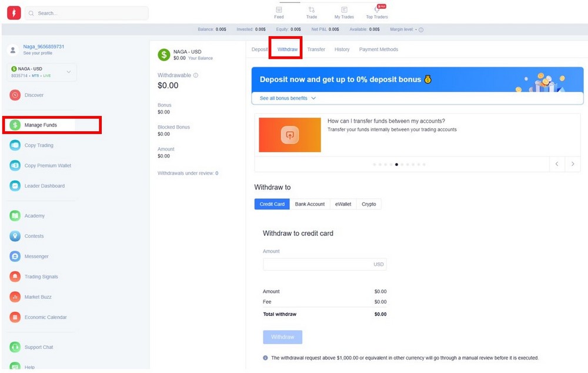Go to previous help carousel slide
The image size is (588, 373).
[x=557, y=164]
